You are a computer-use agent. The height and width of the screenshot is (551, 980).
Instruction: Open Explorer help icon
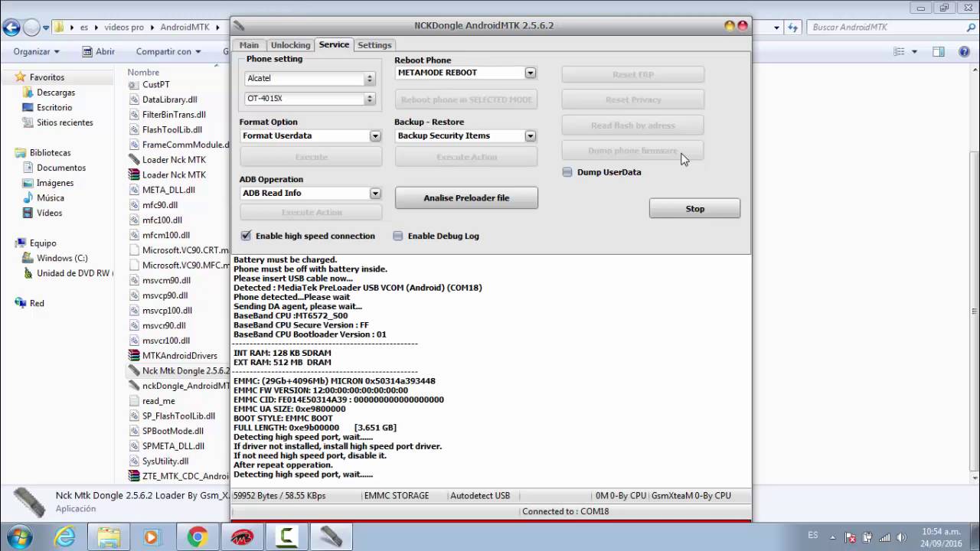pyautogui.click(x=965, y=52)
